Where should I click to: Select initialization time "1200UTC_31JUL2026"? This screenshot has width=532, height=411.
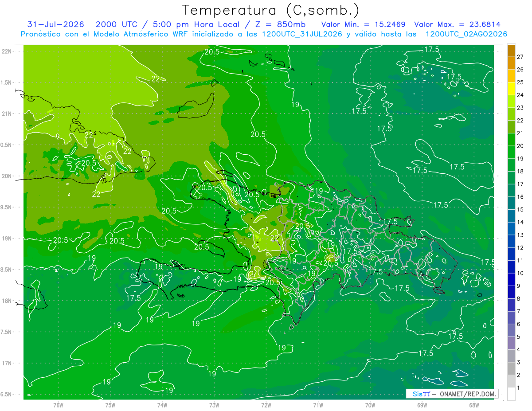click(301, 34)
